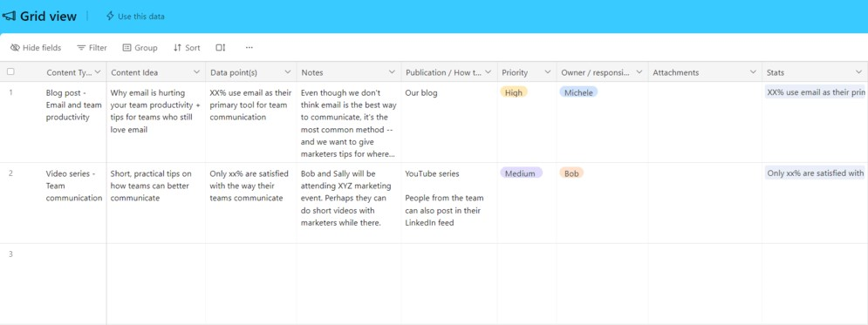Select cell 'Why email is hurting your team productivity'
Viewport: 868px width, 325px height.
[x=156, y=122]
